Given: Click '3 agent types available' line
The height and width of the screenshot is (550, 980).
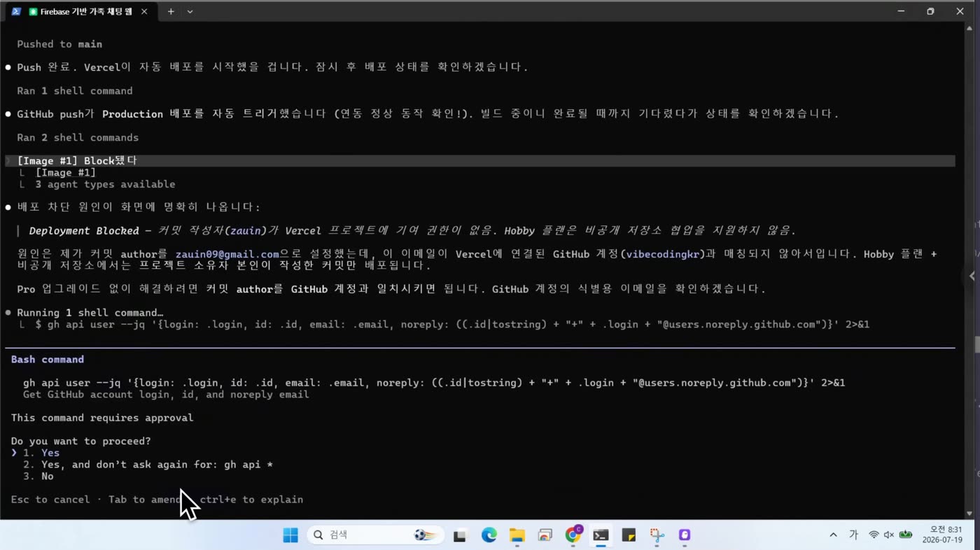Looking at the screenshot, I should (x=105, y=185).
